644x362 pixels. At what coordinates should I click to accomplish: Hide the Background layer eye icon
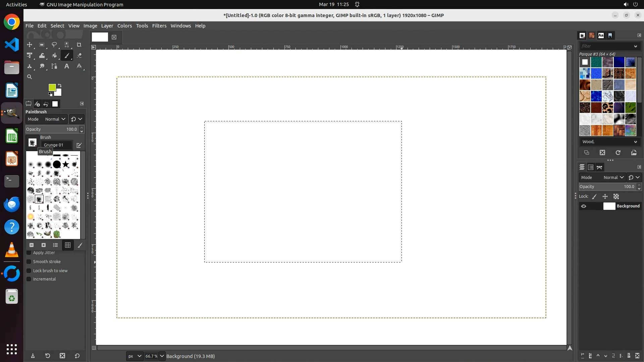tap(584, 206)
